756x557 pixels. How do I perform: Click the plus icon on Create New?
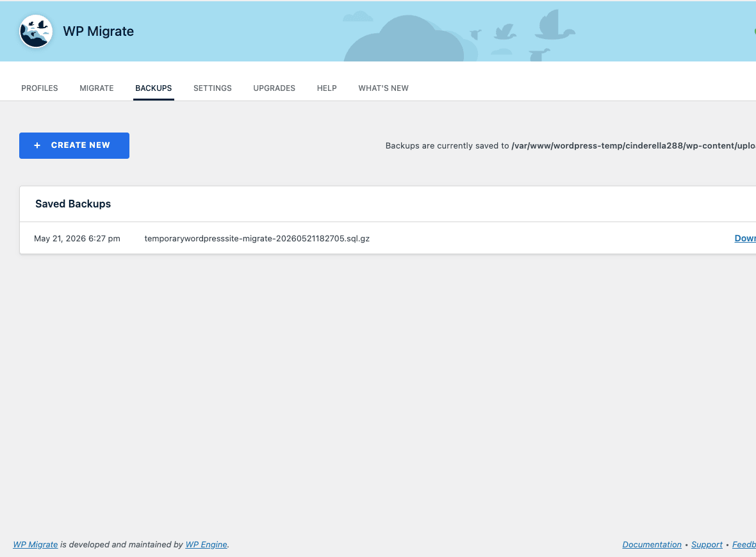pyautogui.click(x=37, y=145)
